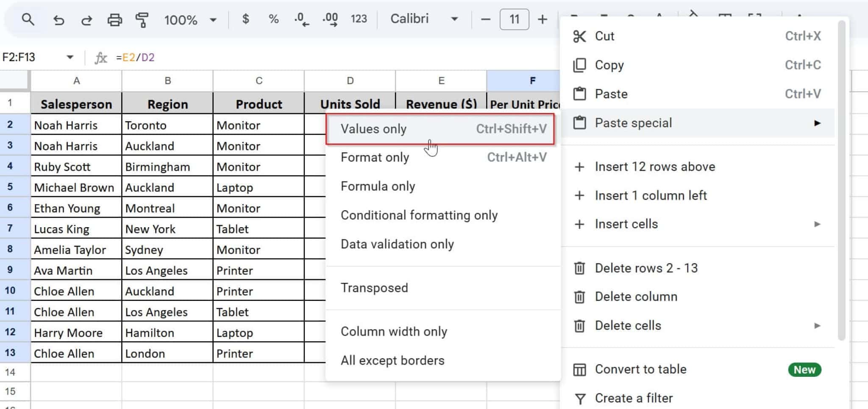Open the Print dialog
The image size is (868, 409).
click(115, 19)
